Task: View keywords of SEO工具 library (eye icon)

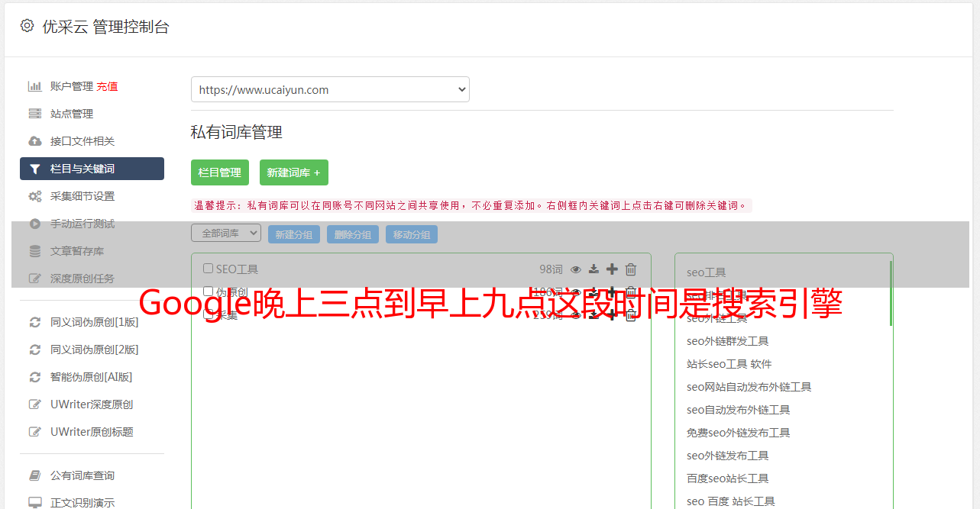Action: point(576,269)
